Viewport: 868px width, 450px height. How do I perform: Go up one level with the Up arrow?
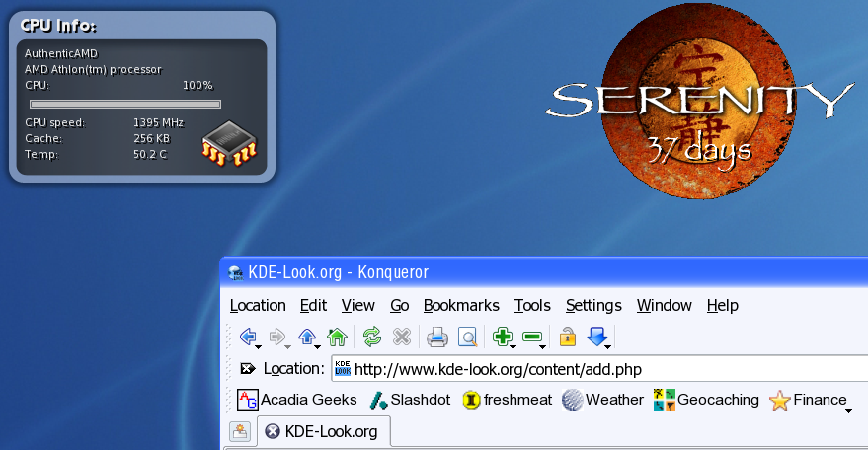click(x=307, y=336)
